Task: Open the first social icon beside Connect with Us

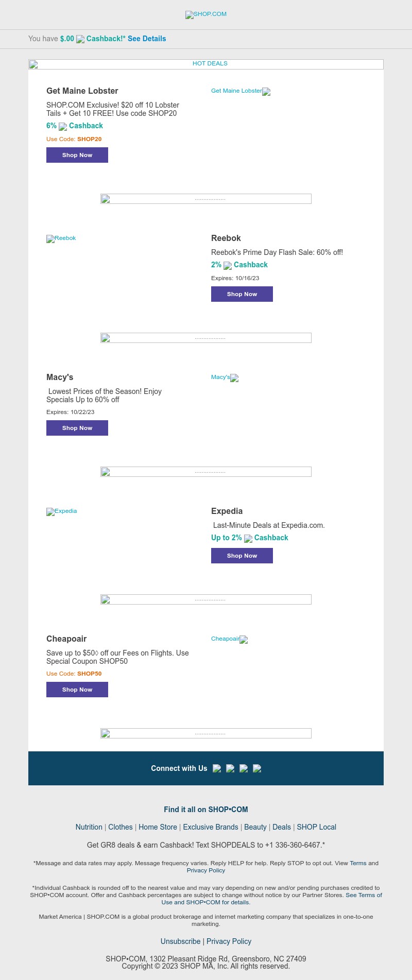Action: pos(217,768)
